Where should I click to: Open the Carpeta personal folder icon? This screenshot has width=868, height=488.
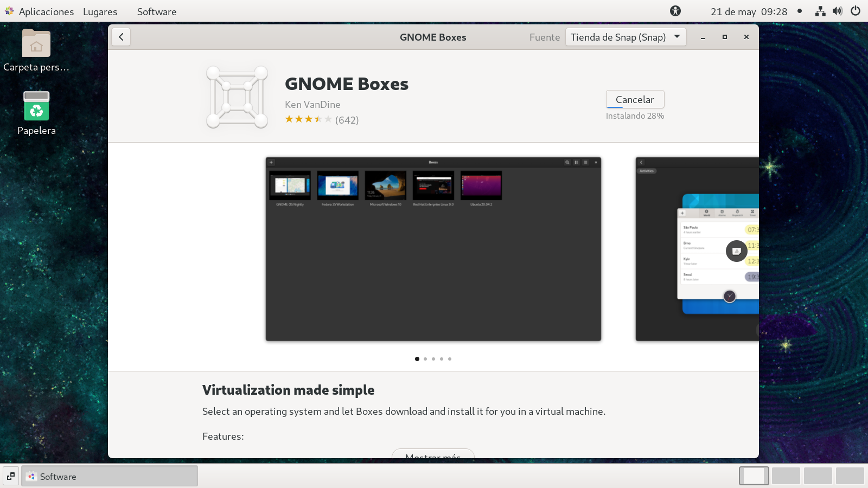[x=36, y=43]
